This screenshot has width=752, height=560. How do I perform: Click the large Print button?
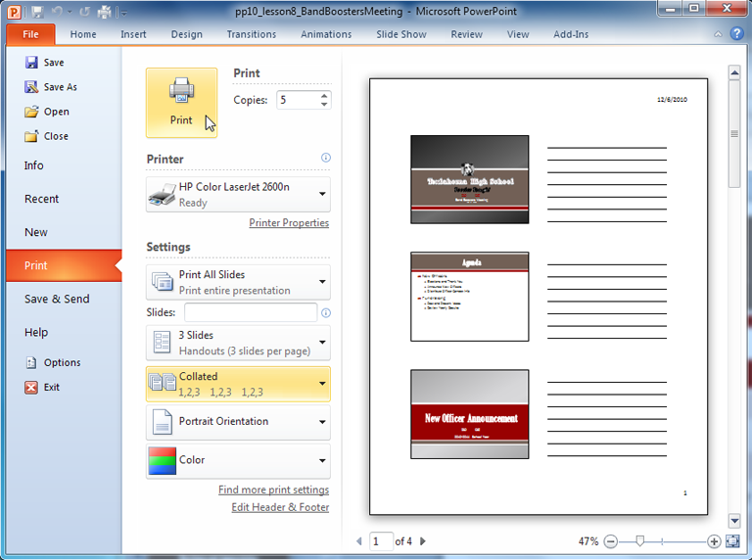[x=181, y=103]
